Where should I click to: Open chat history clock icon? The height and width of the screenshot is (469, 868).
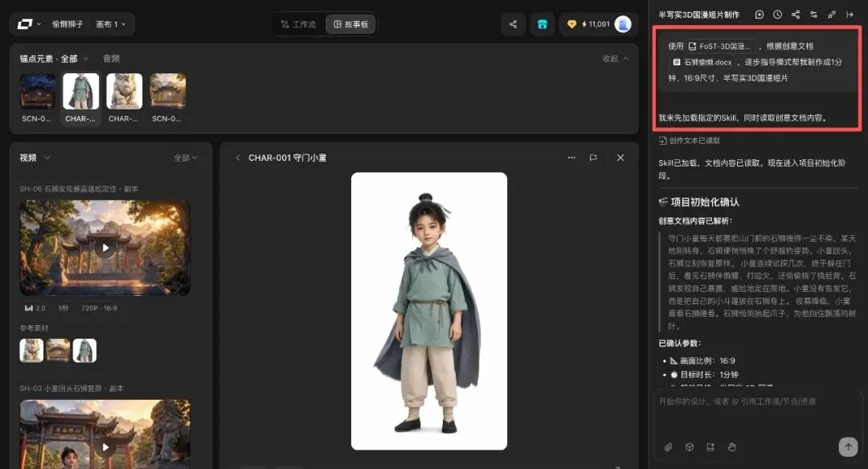click(x=777, y=15)
